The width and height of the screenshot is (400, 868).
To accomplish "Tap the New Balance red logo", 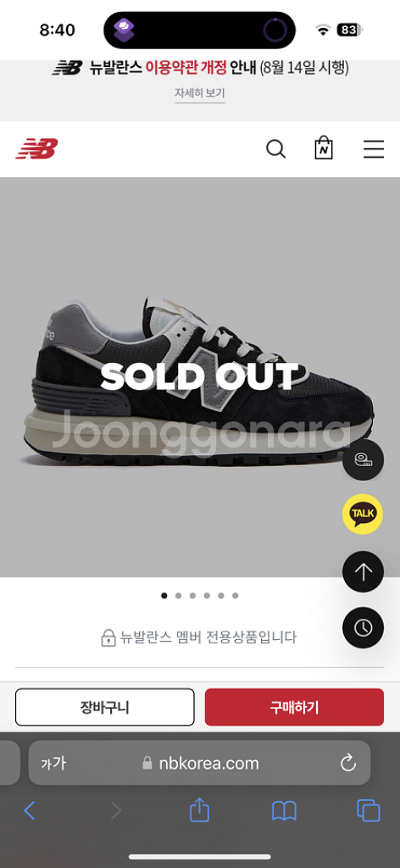I will pos(36,149).
